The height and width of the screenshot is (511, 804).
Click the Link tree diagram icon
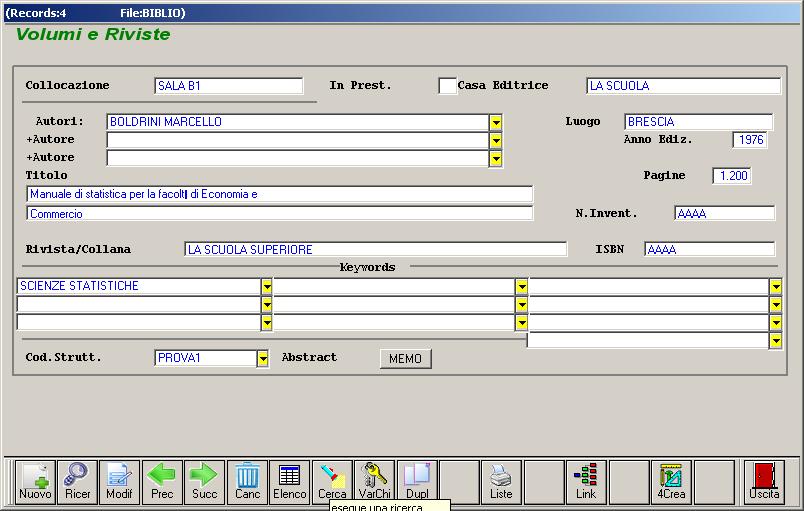(x=586, y=482)
